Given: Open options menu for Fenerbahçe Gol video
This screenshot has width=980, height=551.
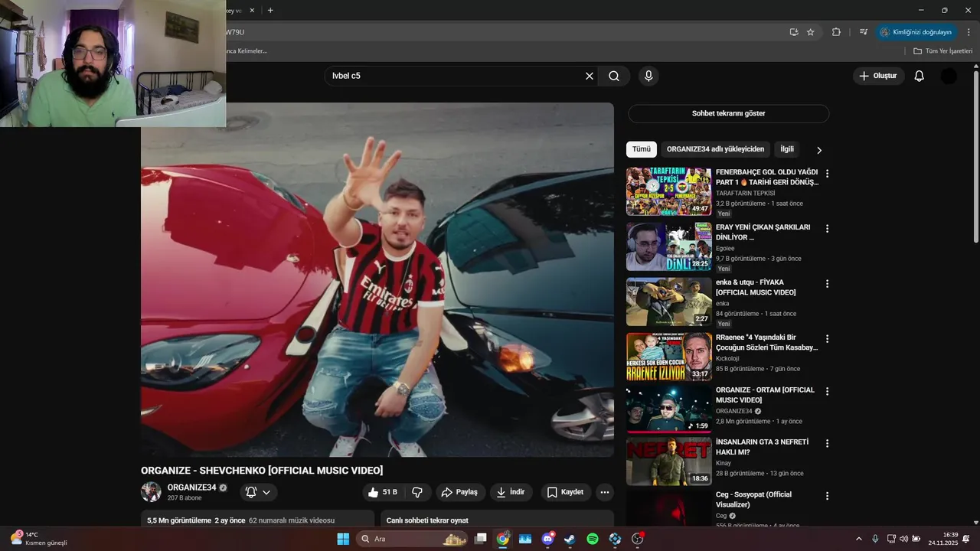Looking at the screenshot, I should click(x=827, y=174).
